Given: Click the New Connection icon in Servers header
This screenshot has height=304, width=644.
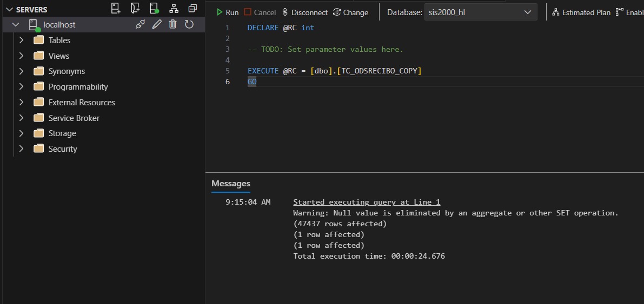Looking at the screenshot, I should (x=116, y=8).
